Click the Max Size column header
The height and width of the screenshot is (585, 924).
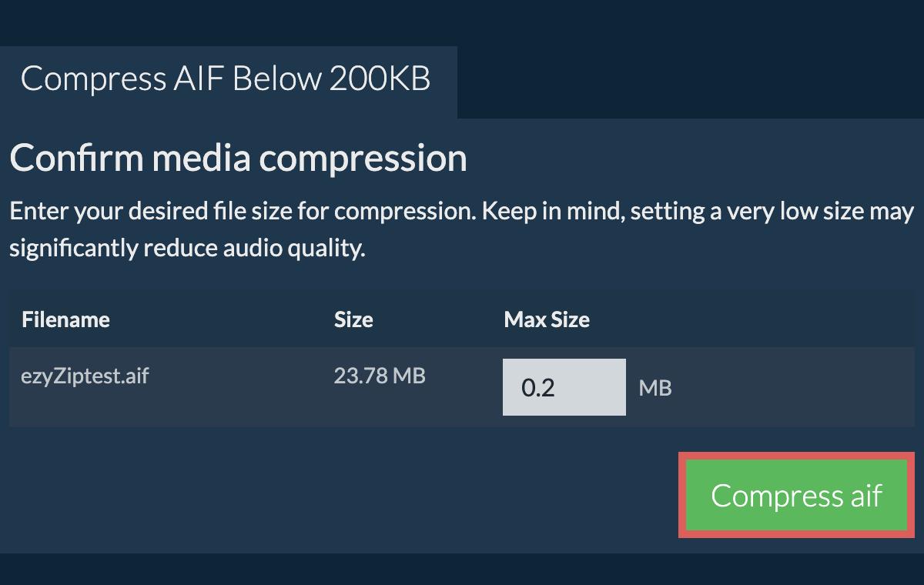[547, 319]
